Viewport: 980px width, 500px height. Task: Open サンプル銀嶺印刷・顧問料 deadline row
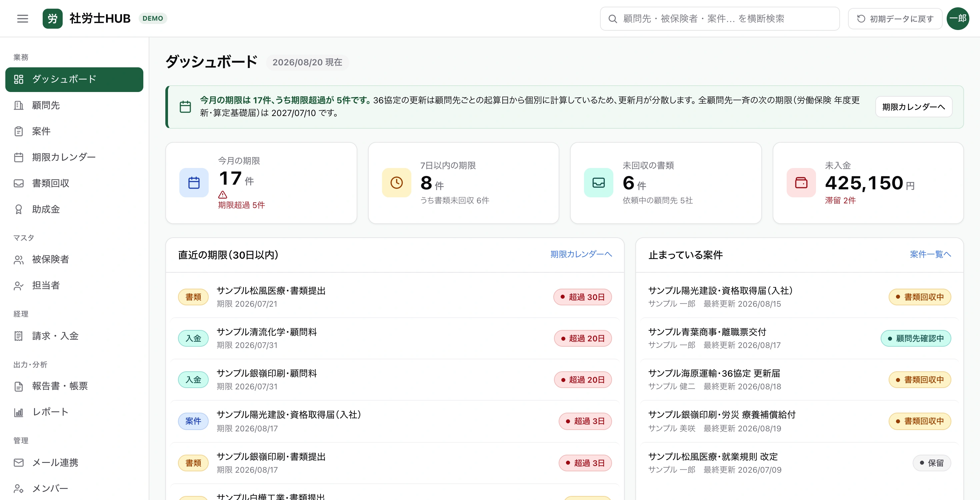tap(395, 380)
